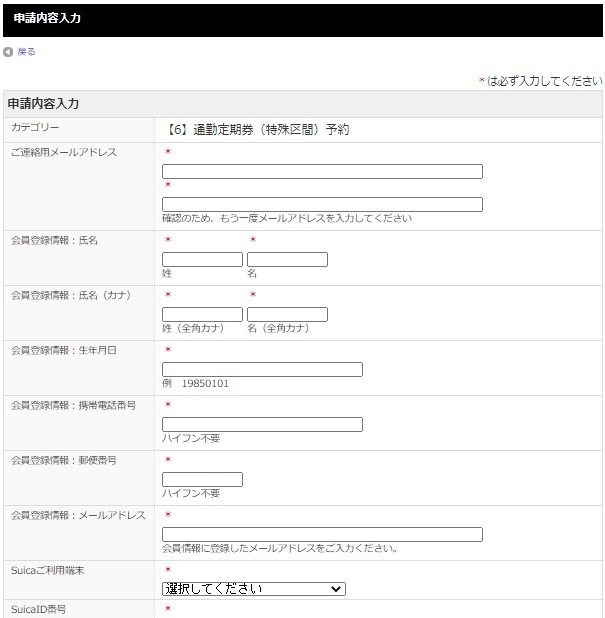Click category text 【6】通勤定期券（特殊区間）予約
Screen dimensions: 605x618
tap(257, 129)
